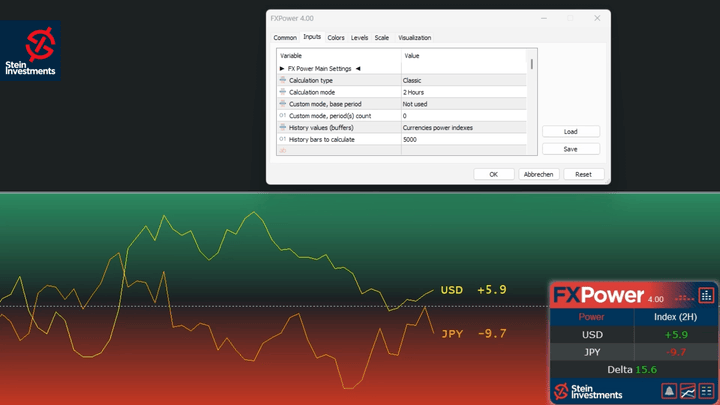Open the Colors tab

[336, 38]
